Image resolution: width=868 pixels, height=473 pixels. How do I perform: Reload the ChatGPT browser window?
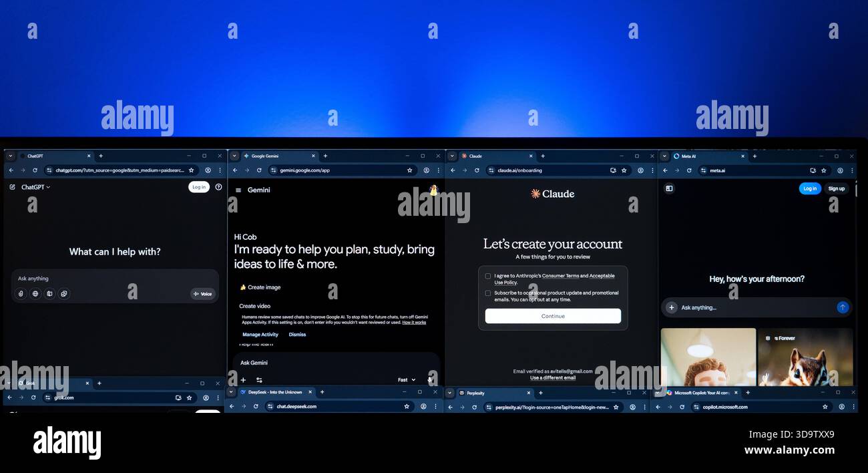tap(35, 170)
